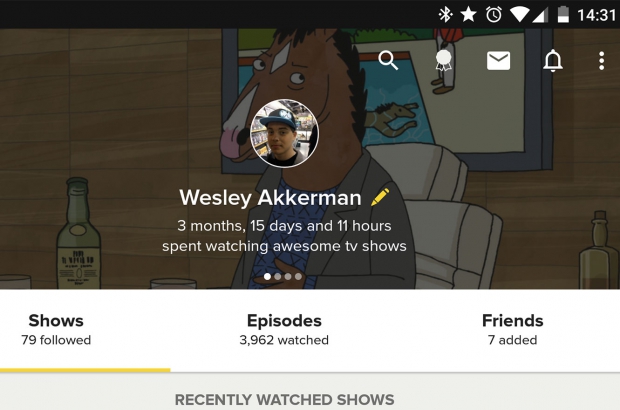Show notifications using the bell icon

[552, 60]
